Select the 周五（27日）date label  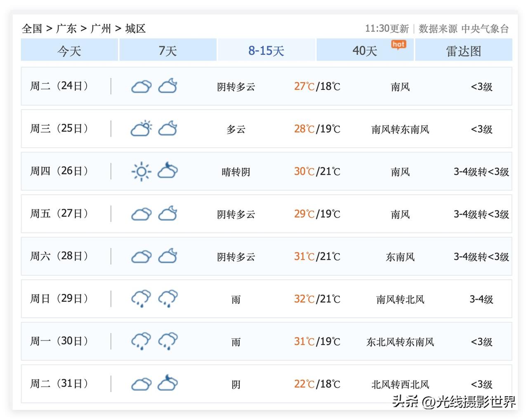[x=59, y=214]
